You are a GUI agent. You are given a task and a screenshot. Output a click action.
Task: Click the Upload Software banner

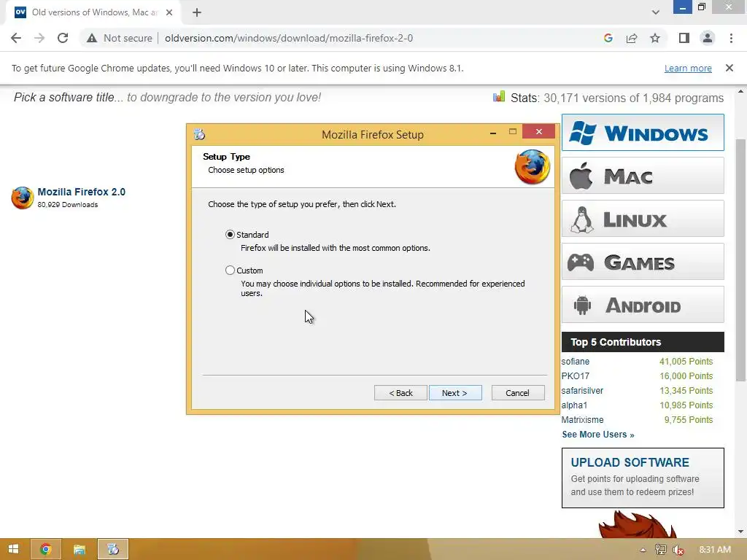(x=643, y=478)
